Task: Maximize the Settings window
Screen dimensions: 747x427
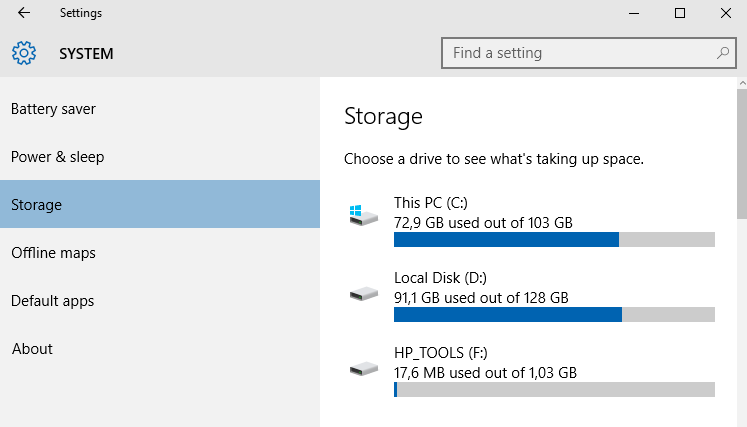Action: point(680,13)
